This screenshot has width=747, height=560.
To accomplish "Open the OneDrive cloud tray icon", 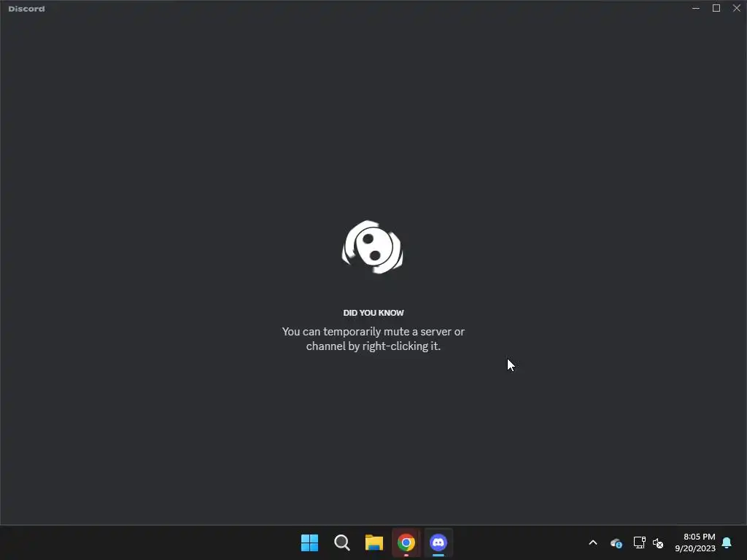I will coord(616,542).
